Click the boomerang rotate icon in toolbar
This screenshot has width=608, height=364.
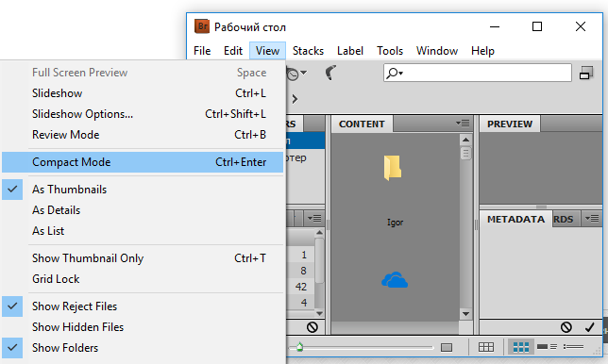click(330, 73)
